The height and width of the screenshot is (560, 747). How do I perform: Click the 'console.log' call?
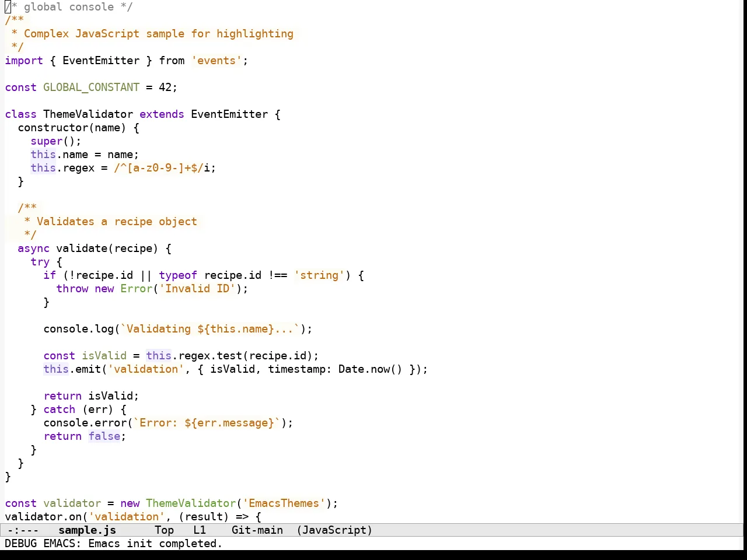78,329
